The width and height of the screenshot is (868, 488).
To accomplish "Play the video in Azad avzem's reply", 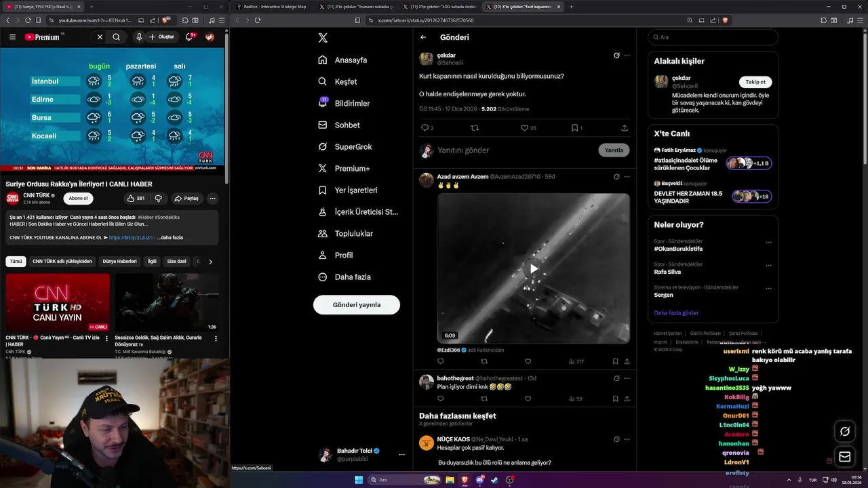I will [x=534, y=268].
